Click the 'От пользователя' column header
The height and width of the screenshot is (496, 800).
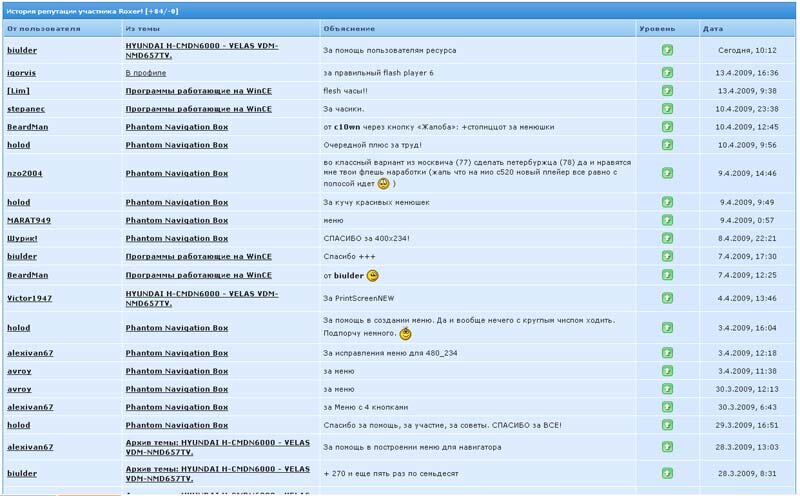36,29
